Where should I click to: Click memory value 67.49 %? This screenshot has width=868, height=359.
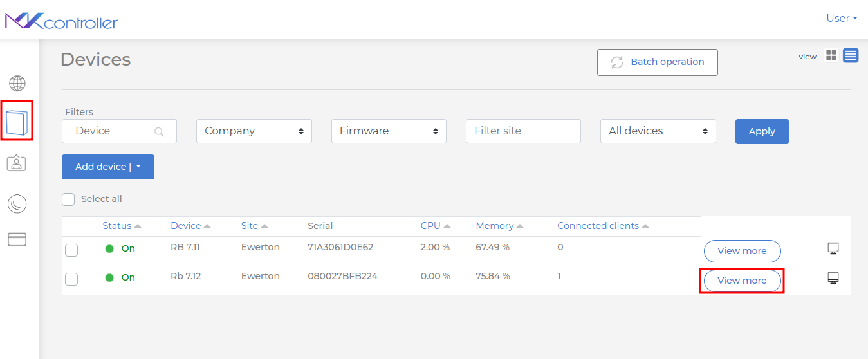[493, 247]
